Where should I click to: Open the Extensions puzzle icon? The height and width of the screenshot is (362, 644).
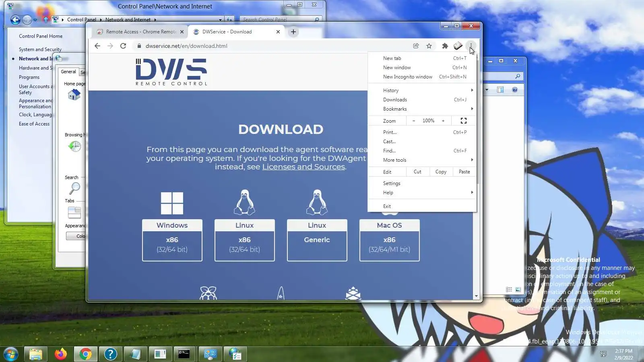click(x=445, y=46)
